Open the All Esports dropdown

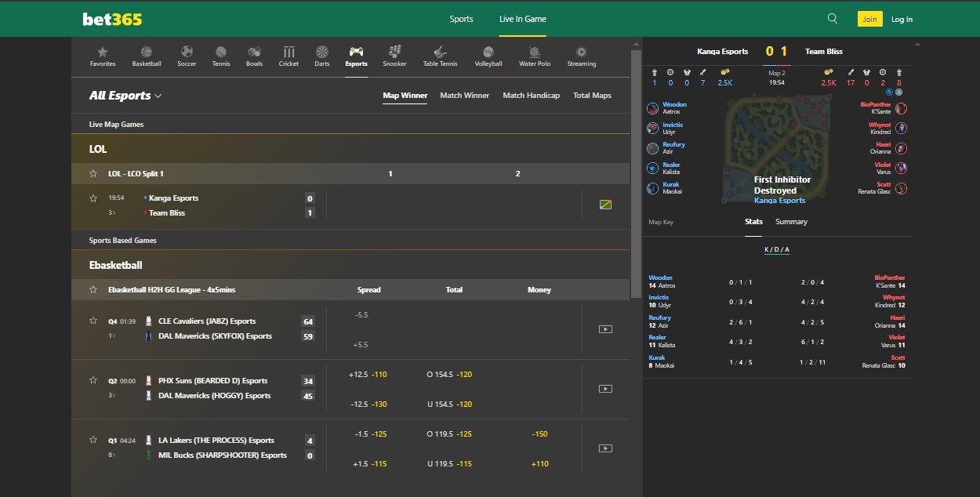click(125, 96)
